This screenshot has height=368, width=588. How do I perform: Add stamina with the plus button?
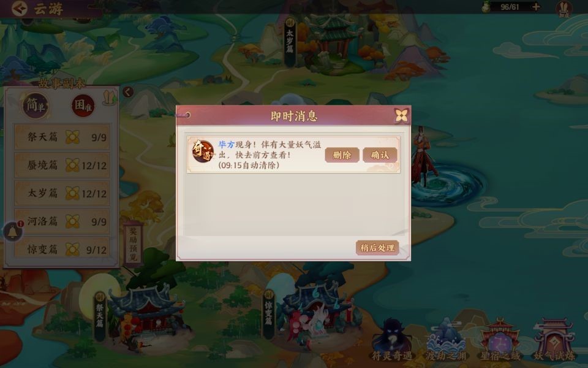click(x=536, y=7)
